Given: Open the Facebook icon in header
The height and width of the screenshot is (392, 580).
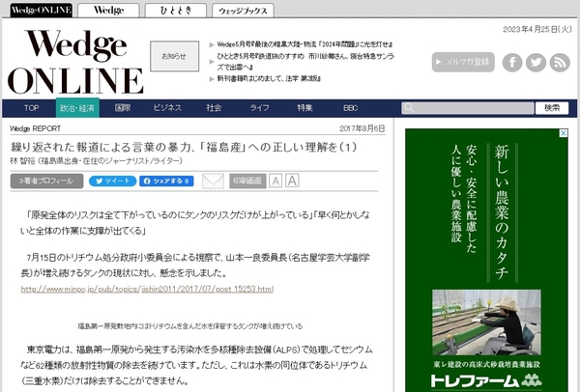Looking at the screenshot, I should coord(512,62).
